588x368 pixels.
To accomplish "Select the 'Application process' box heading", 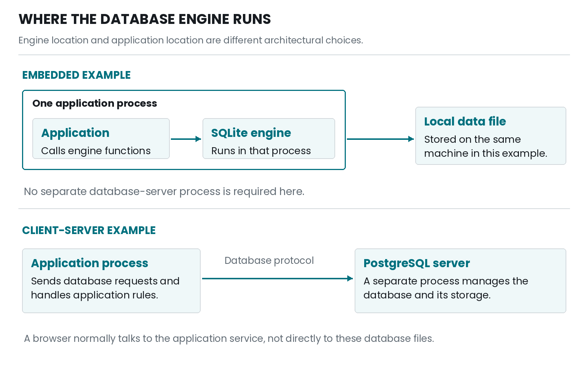I will pos(90,263).
